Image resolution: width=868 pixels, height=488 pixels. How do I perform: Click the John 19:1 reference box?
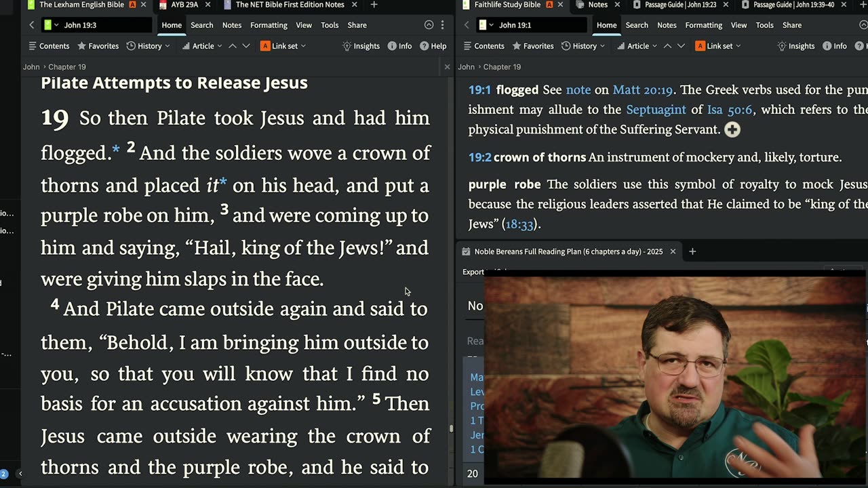point(542,25)
